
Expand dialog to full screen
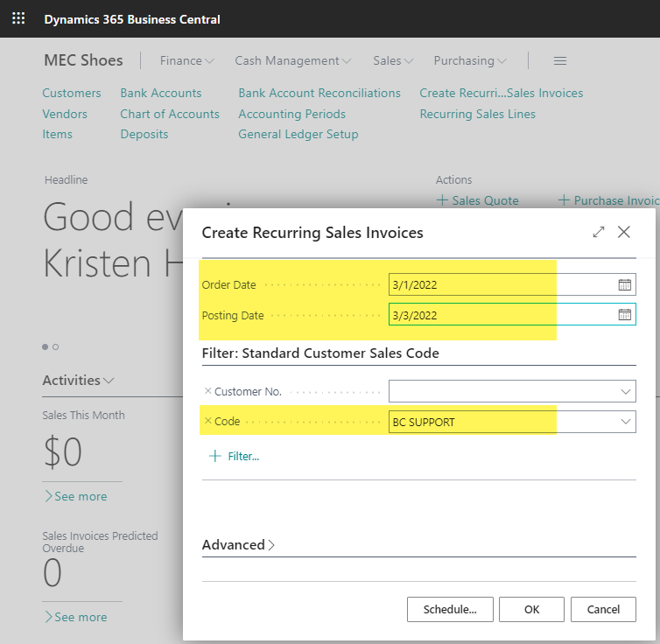point(598,232)
